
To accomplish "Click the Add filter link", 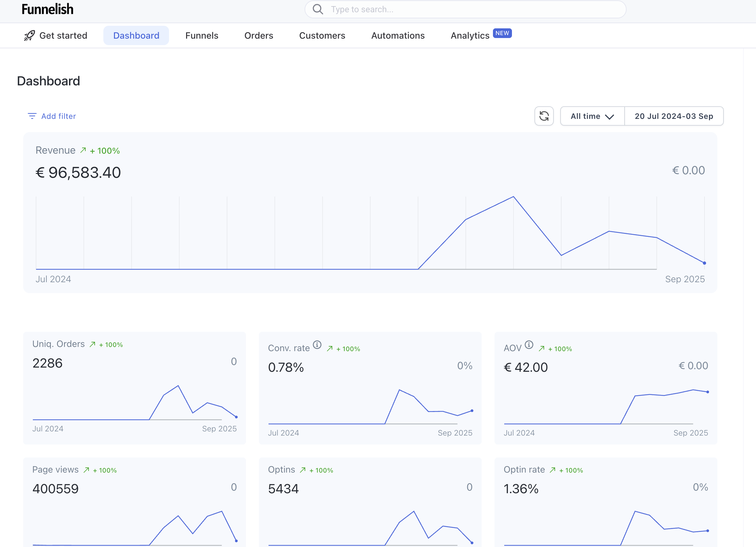I will 58,116.
